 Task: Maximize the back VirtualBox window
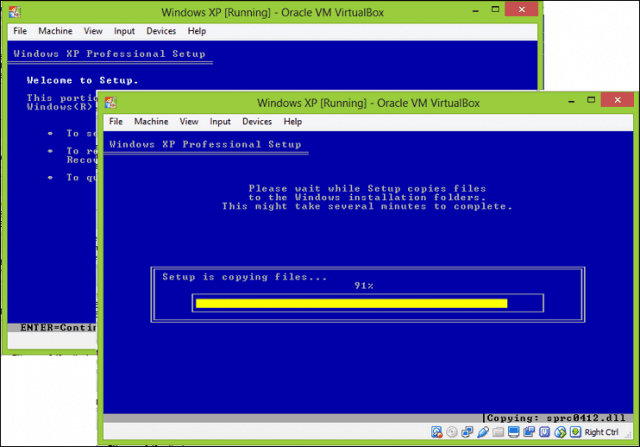pyautogui.click(x=495, y=9)
